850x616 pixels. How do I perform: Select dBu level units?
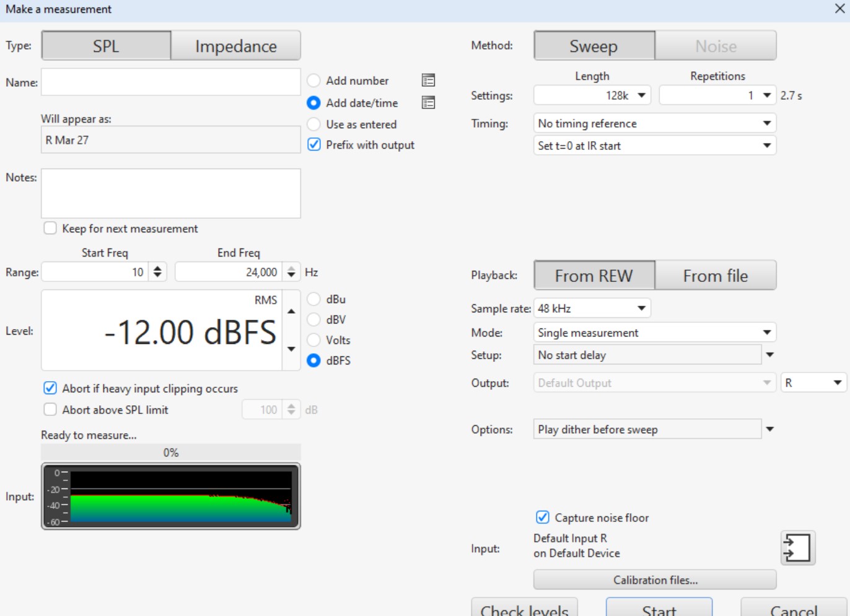coord(314,299)
